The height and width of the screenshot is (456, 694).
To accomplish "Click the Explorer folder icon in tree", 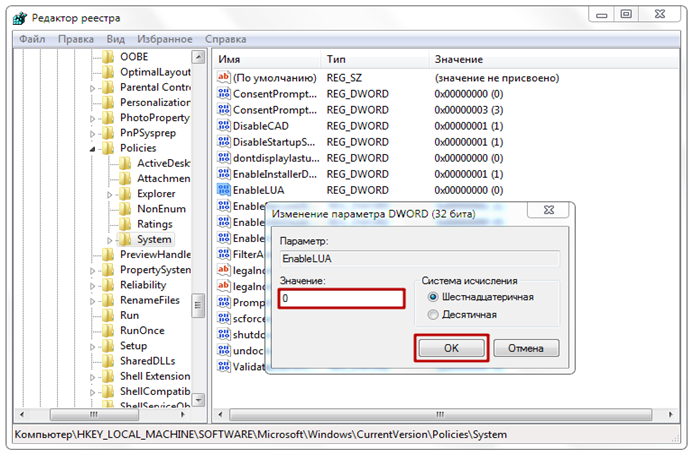I will point(125,194).
